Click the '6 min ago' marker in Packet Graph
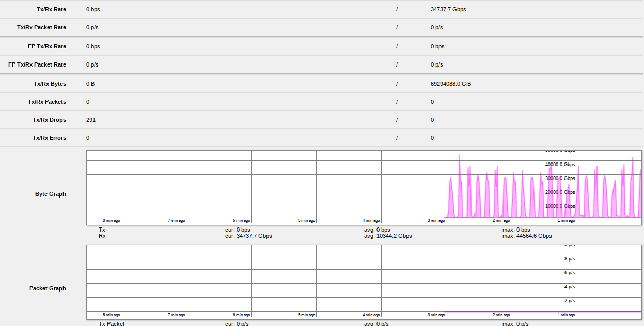The height and width of the screenshot is (326, 644). click(x=241, y=315)
